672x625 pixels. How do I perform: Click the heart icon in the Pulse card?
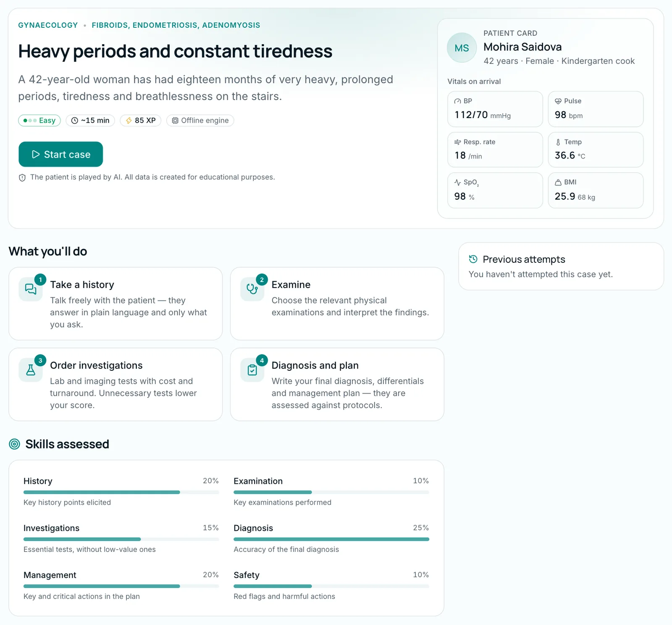pyautogui.click(x=558, y=101)
